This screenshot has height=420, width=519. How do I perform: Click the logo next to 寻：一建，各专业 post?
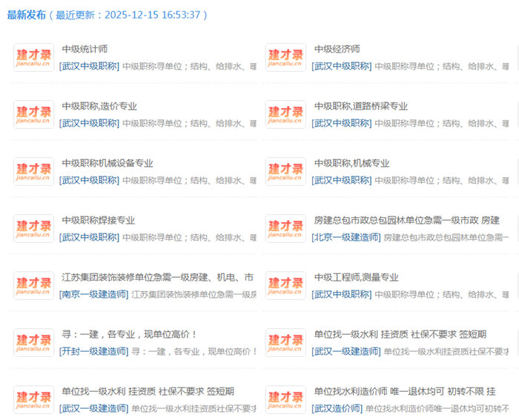tap(33, 343)
